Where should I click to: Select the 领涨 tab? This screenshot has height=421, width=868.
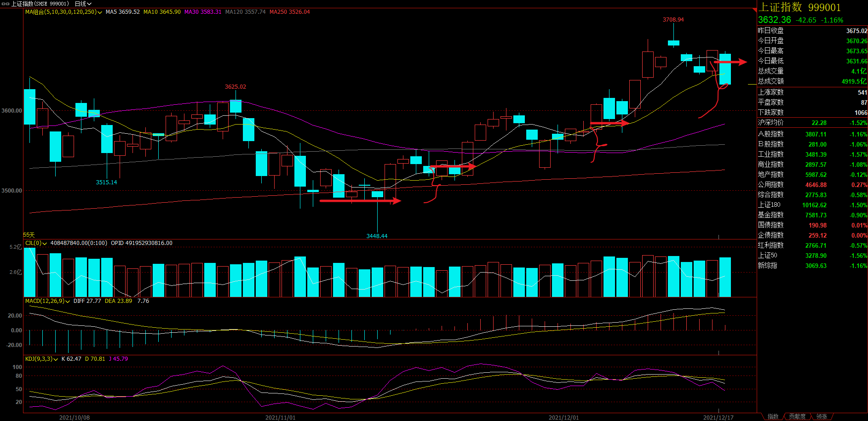(x=822, y=417)
